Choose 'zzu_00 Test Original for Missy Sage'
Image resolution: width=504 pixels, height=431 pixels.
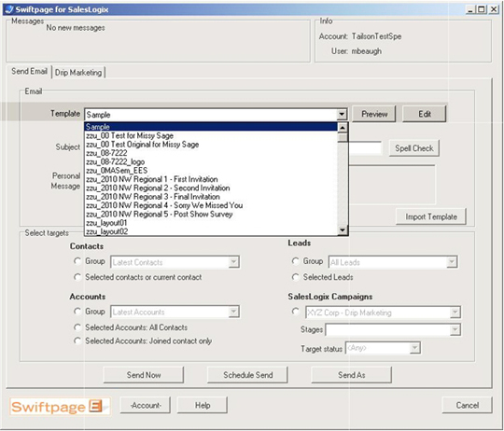[211, 145]
